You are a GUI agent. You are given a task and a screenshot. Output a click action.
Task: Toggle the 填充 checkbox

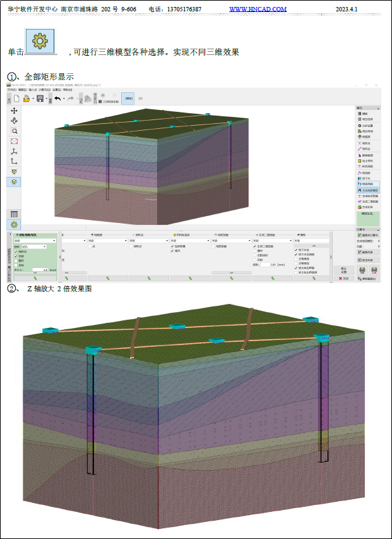coord(172,251)
